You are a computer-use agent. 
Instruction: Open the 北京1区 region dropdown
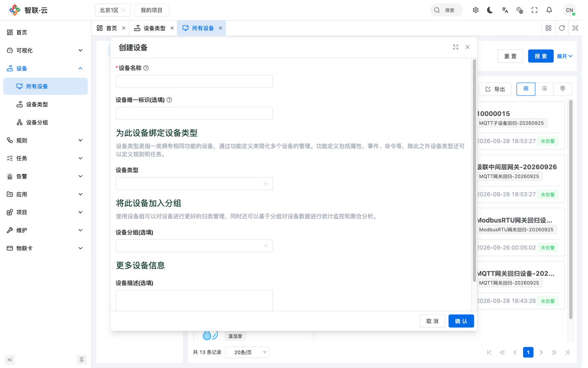point(113,10)
